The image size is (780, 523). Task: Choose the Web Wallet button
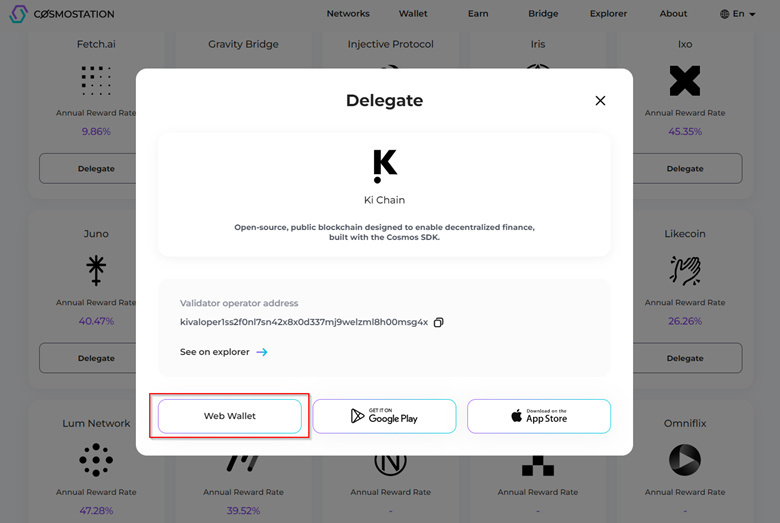tap(230, 416)
